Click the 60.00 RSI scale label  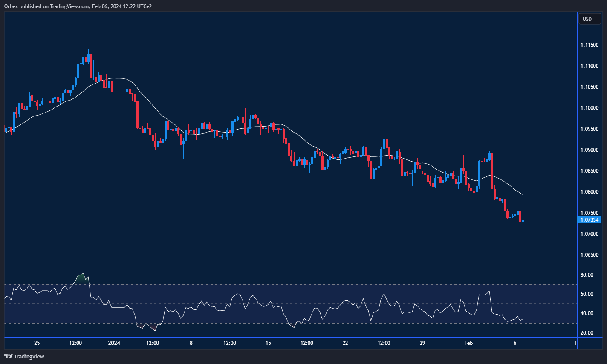pos(587,294)
